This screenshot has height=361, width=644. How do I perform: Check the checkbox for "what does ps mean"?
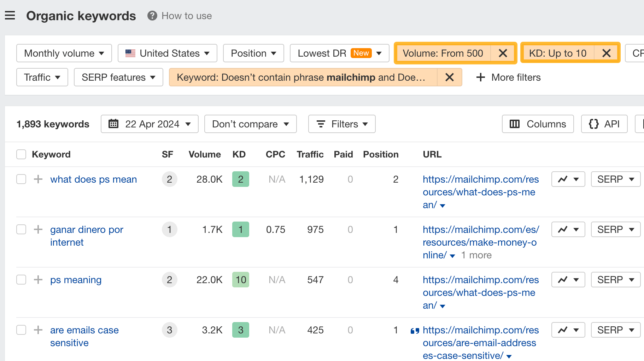pyautogui.click(x=21, y=179)
